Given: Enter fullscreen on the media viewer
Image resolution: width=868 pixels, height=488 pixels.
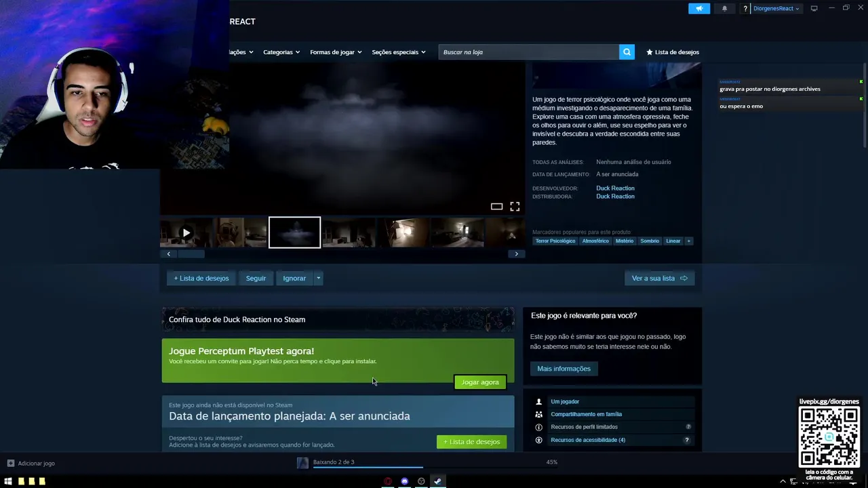Looking at the screenshot, I should pos(515,206).
